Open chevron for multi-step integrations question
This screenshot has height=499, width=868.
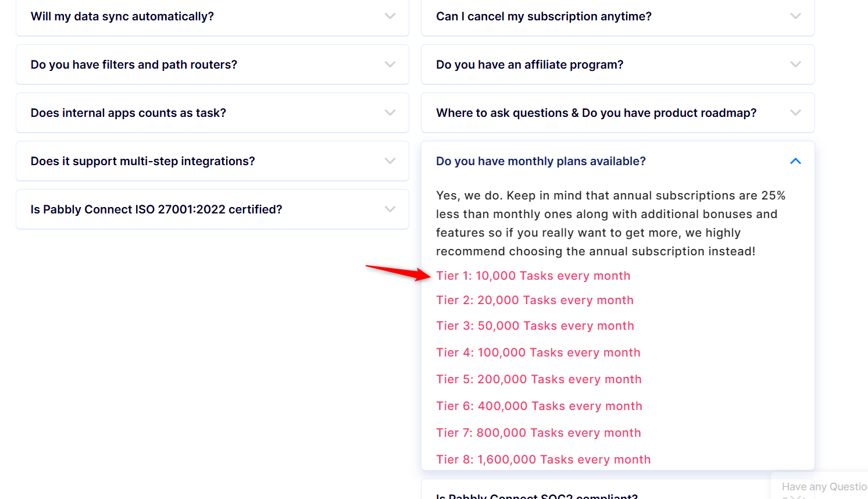click(x=390, y=161)
